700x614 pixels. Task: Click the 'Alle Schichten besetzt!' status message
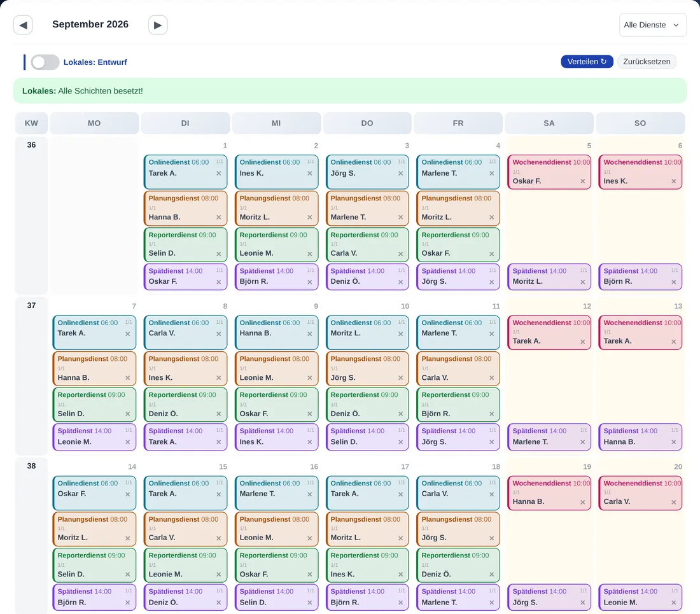point(101,91)
